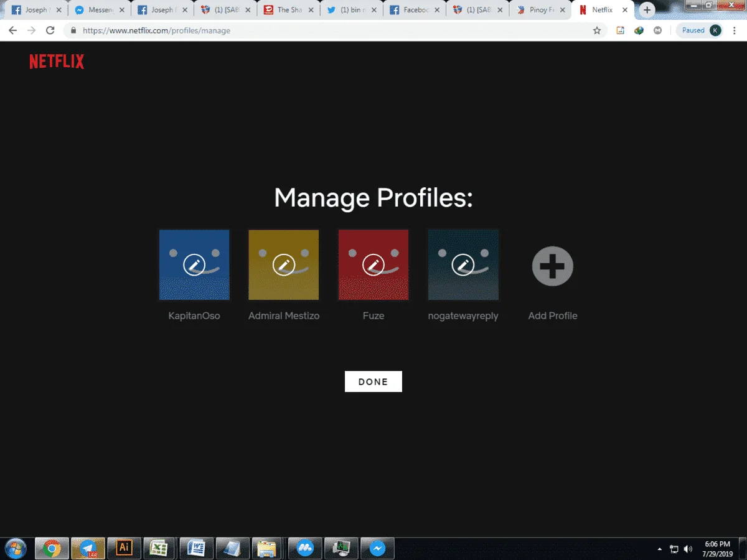Select the Fuze profile name
This screenshot has width=747, height=560.
374,315
